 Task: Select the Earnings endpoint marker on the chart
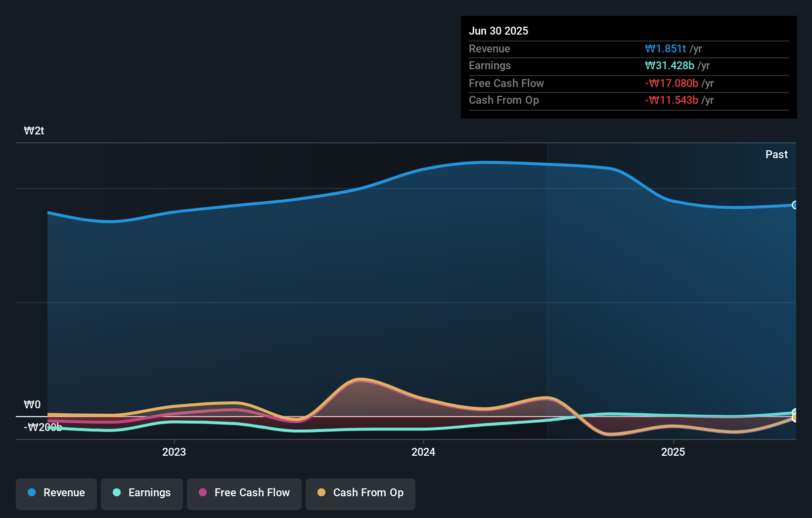coord(795,412)
